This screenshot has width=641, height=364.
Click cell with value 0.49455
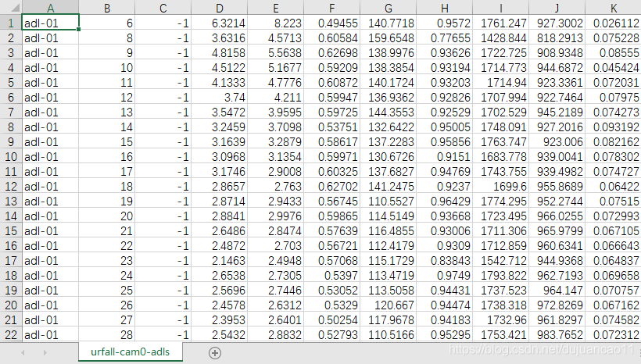click(x=331, y=23)
